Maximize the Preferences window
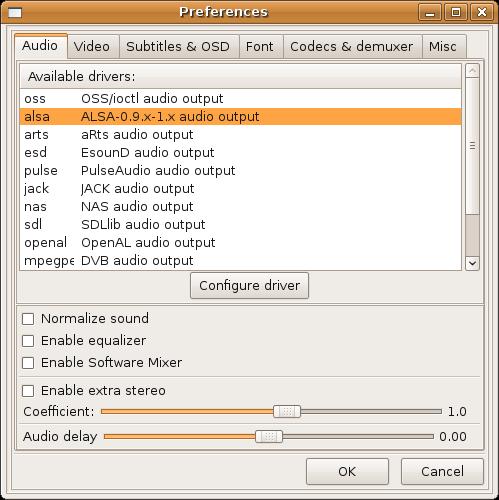Screen dimensions: 499x500 tap(456, 13)
